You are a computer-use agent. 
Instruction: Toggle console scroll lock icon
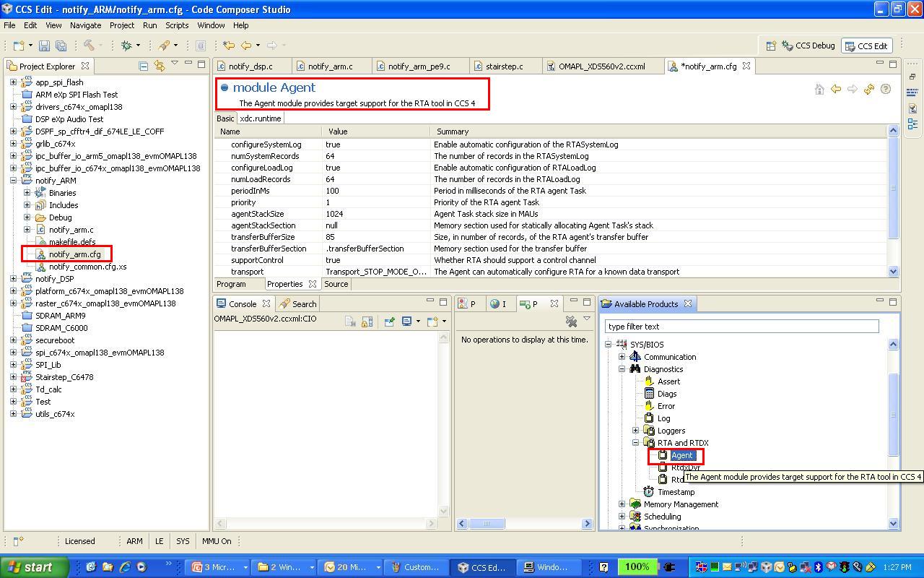click(367, 322)
